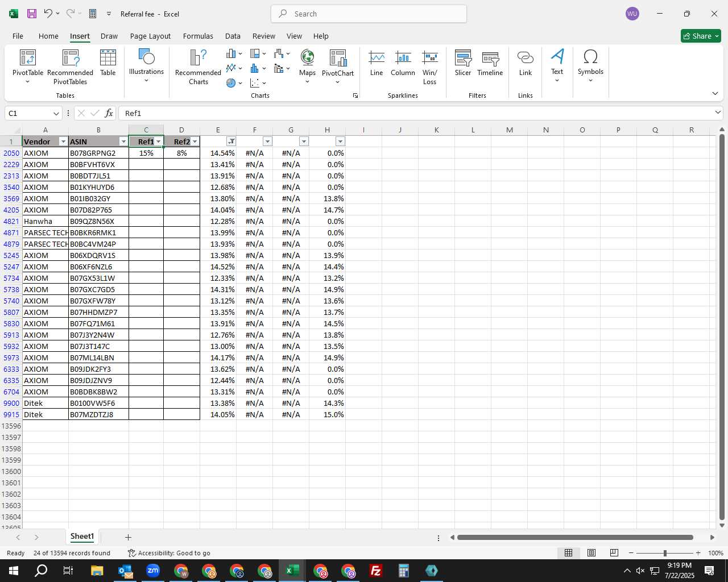
Task: Expand the Name Box dropdown
Action: (x=56, y=114)
